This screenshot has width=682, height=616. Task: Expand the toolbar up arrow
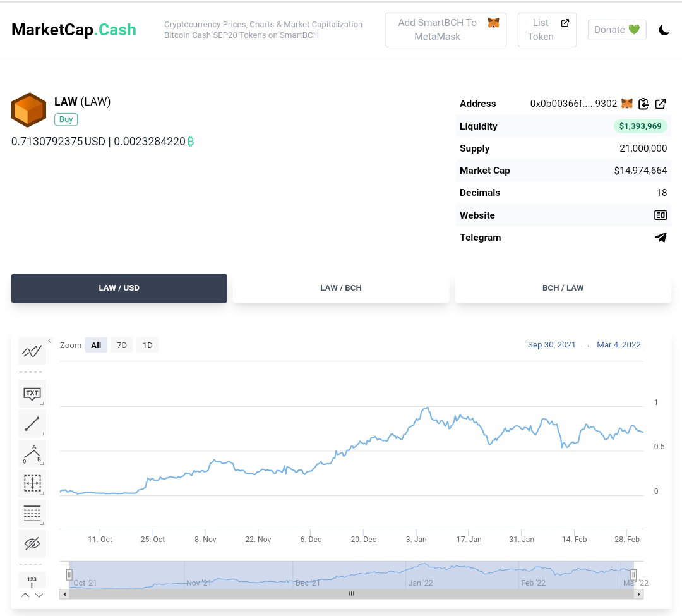pos(25,595)
